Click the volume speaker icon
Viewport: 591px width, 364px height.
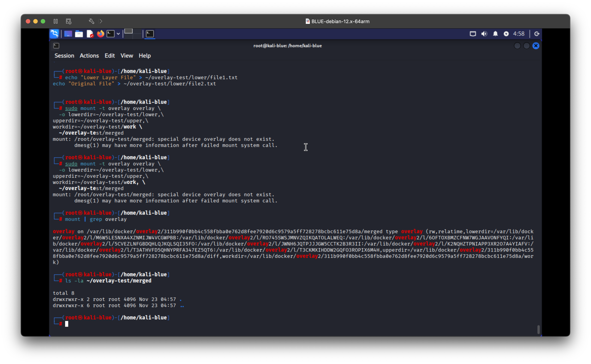tap(484, 34)
